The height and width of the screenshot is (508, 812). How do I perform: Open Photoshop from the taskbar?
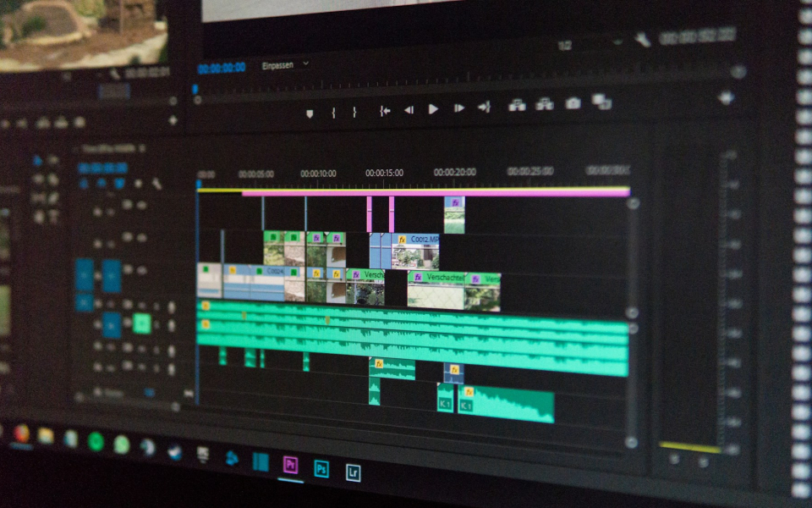click(x=321, y=468)
